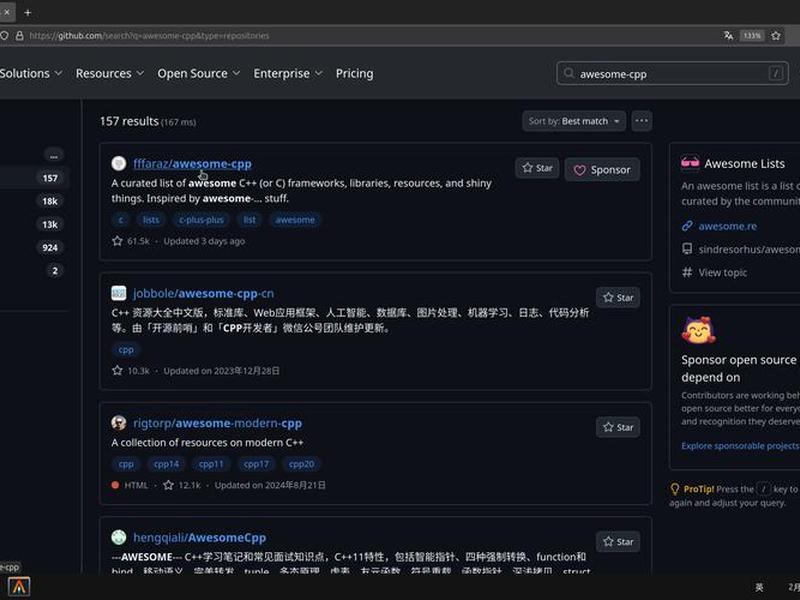Screen dimensions: 800x600
Task: Click the fffaraz avatar icon
Action: [x=119, y=163]
